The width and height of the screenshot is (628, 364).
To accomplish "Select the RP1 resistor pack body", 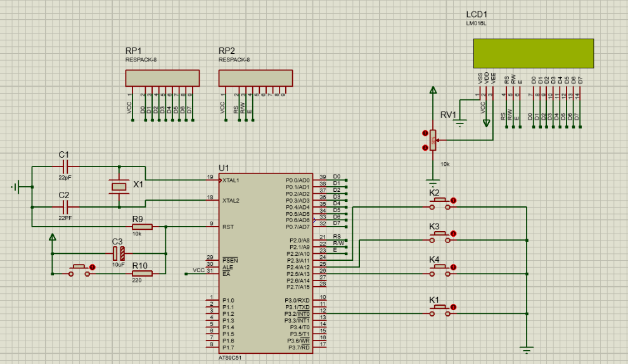I will tap(162, 78).
